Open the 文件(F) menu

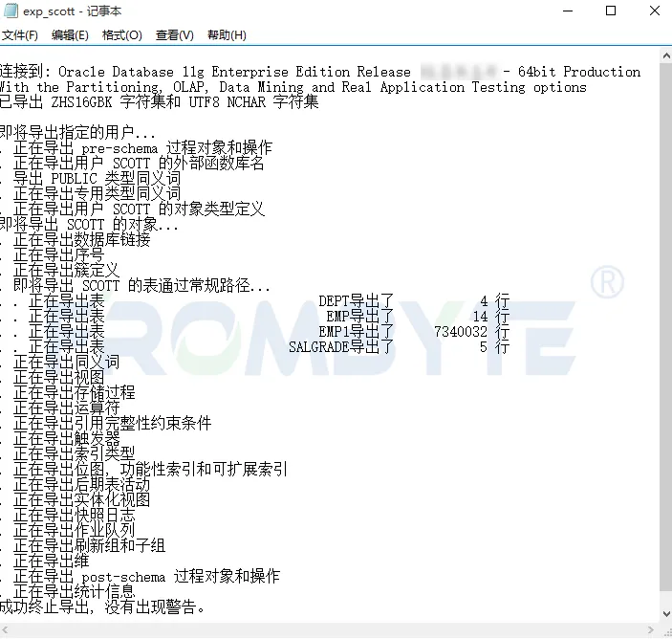(x=20, y=35)
